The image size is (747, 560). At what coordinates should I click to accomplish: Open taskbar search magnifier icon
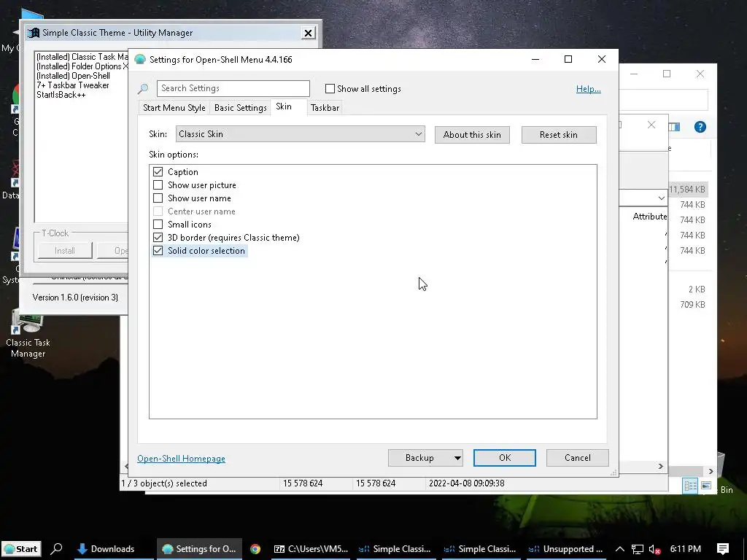(x=56, y=548)
